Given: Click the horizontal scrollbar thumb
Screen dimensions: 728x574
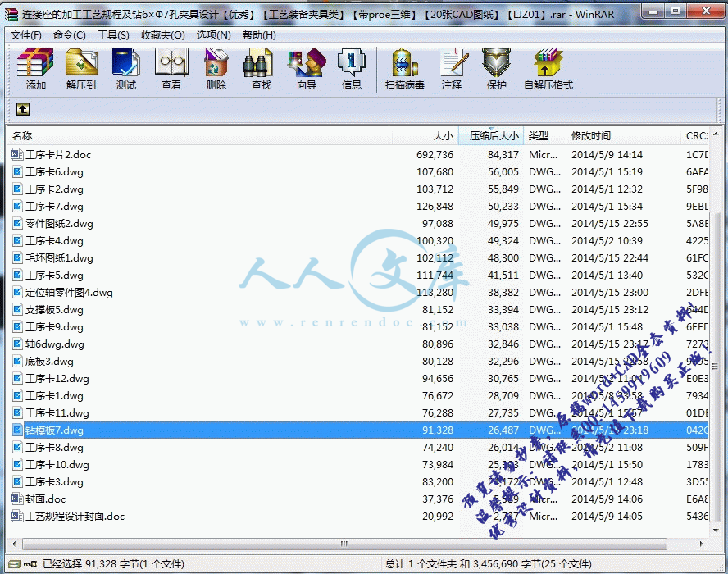Looking at the screenshot, I should tap(344, 544).
